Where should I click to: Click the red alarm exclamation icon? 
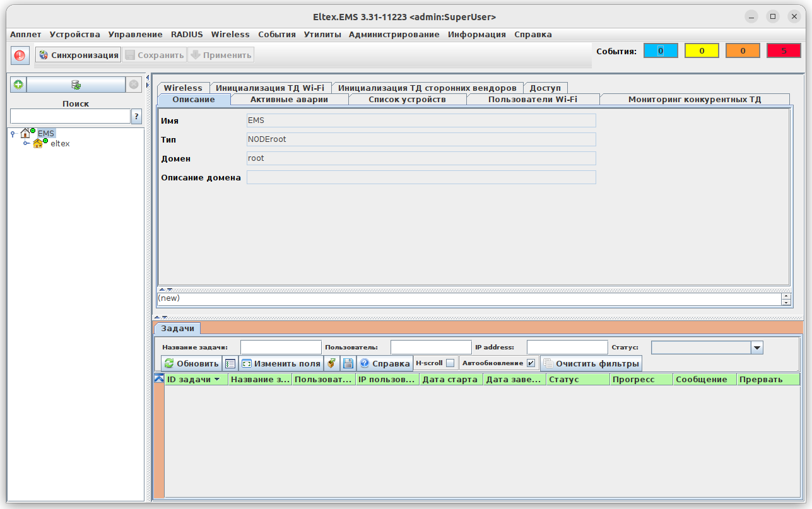20,56
